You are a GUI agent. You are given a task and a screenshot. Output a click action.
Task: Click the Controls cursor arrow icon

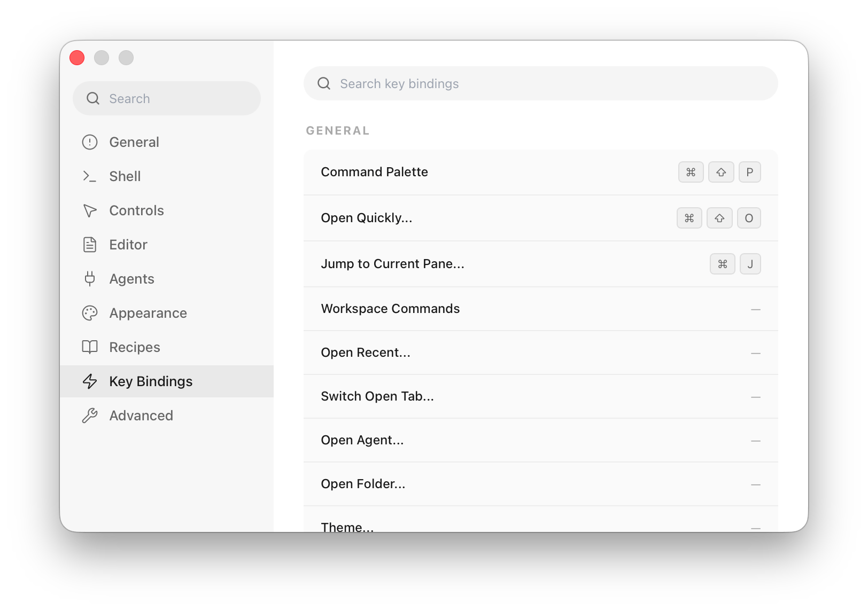click(x=90, y=210)
